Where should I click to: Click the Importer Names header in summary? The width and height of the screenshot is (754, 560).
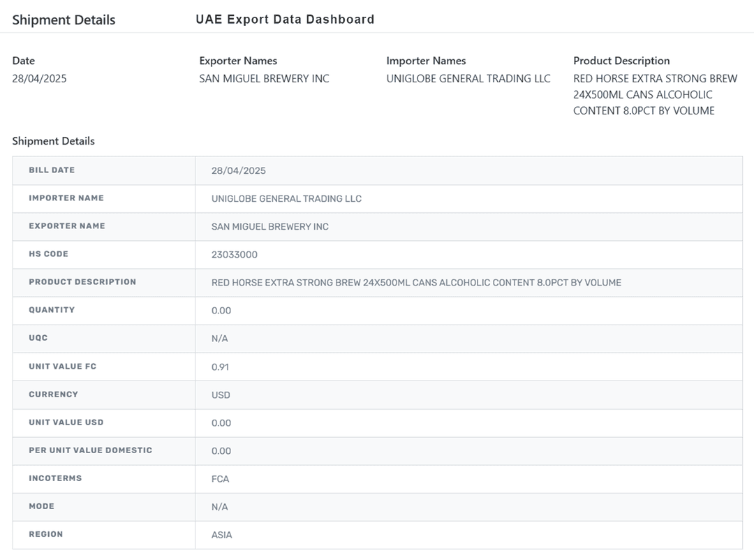(x=426, y=61)
